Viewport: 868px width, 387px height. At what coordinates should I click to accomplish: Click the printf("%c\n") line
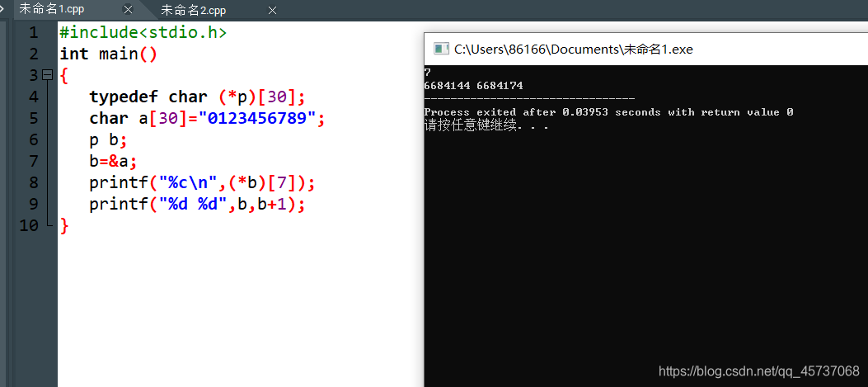click(202, 183)
